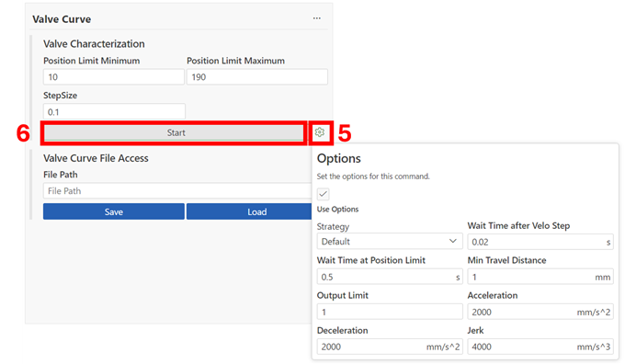
Task: Toggle the Use Options checkbox
Action: point(324,194)
